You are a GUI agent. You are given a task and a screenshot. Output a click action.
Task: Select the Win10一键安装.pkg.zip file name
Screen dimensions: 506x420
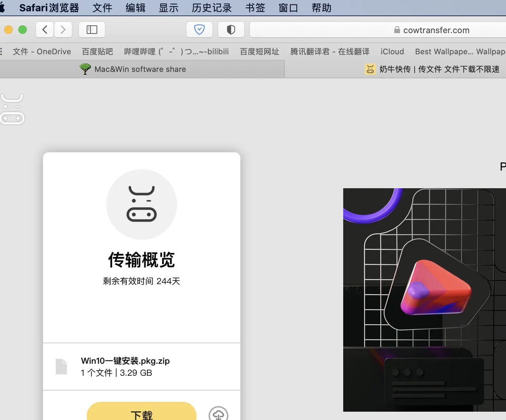coord(125,361)
